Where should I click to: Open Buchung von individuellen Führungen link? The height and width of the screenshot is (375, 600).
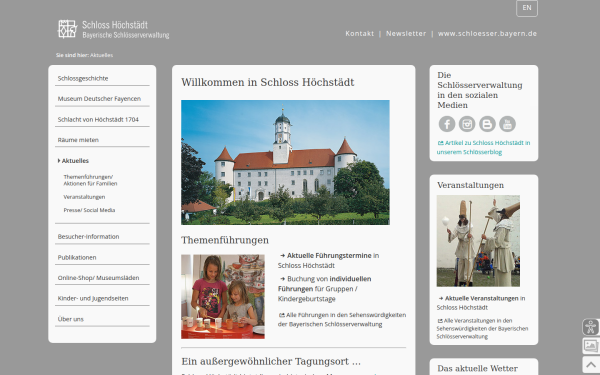point(324,289)
